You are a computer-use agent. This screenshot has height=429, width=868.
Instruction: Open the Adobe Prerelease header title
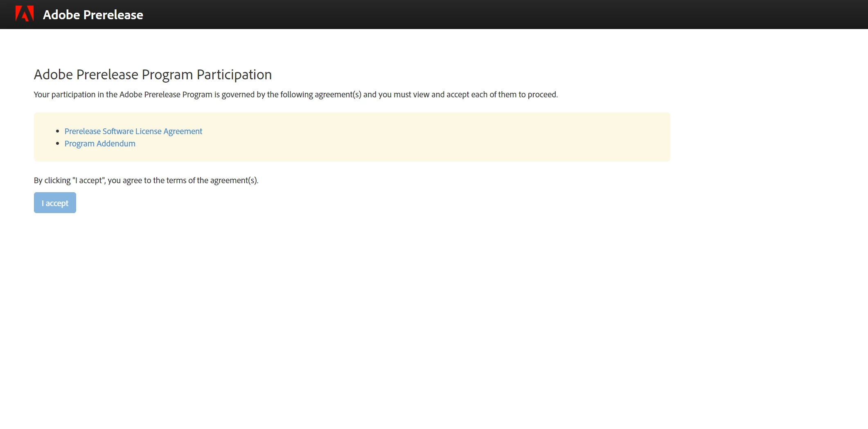(x=93, y=15)
